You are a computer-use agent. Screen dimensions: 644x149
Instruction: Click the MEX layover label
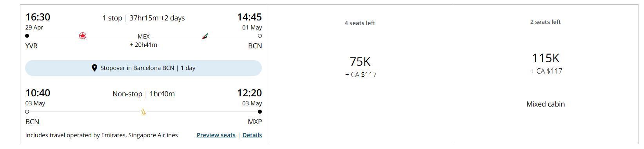pos(143,36)
